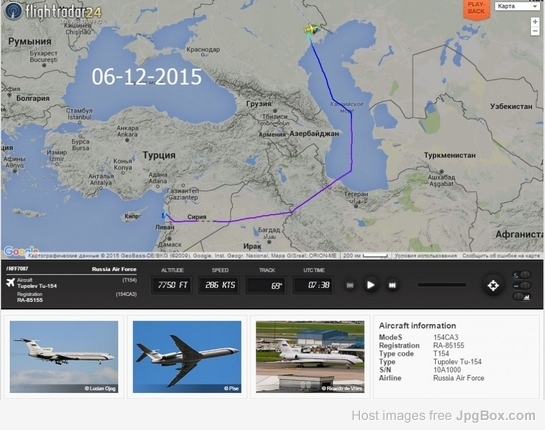Open the Карта map type dropdown
The image size is (545, 430).
517,6
